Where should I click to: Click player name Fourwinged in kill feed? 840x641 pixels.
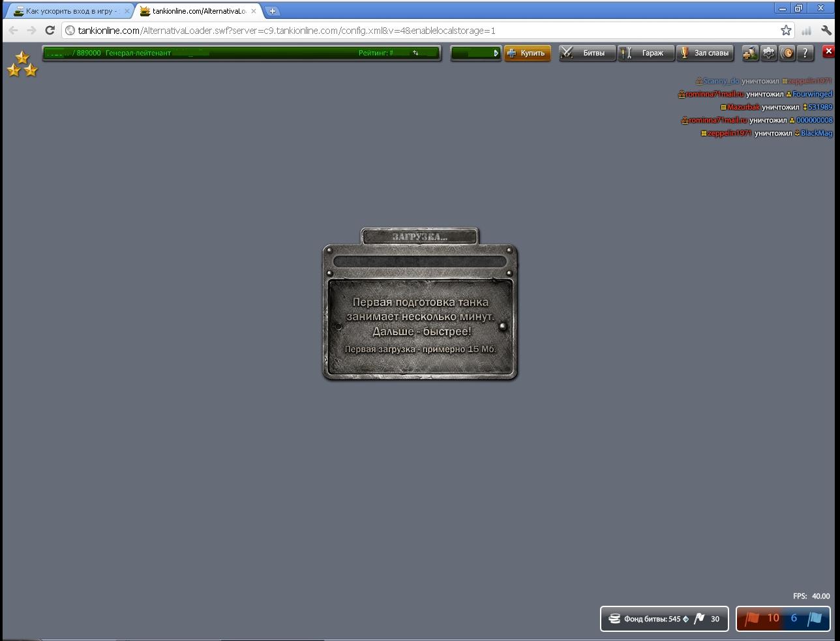(812, 94)
